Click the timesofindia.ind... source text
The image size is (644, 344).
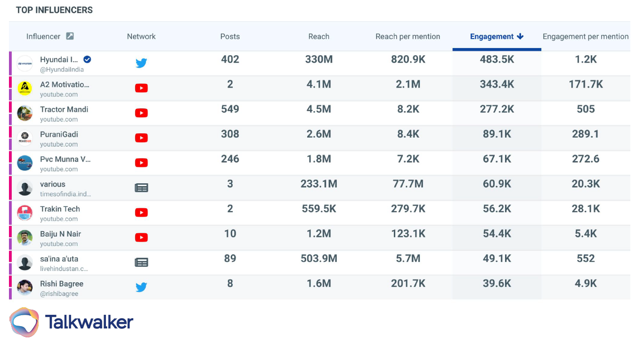[65, 194]
